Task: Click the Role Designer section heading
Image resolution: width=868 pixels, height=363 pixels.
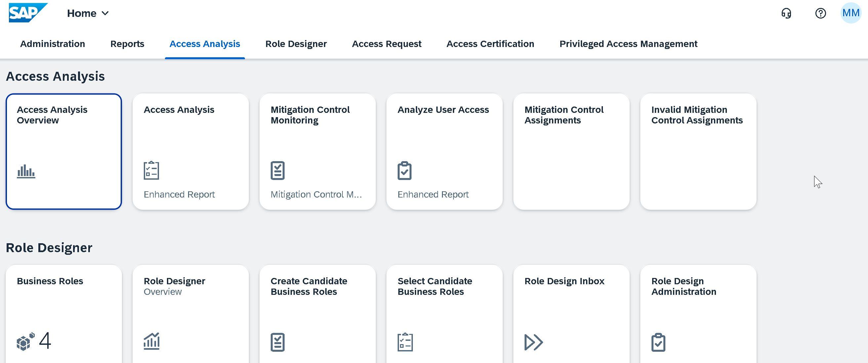Action: pos(49,248)
